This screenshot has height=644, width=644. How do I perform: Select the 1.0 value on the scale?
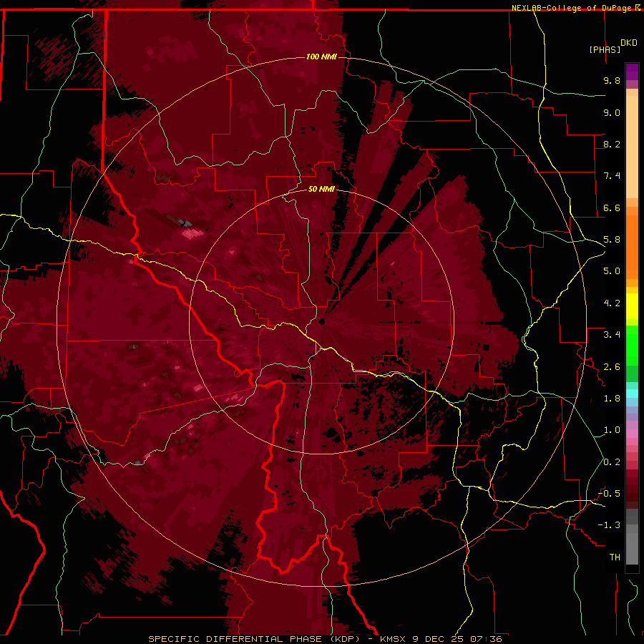612,430
